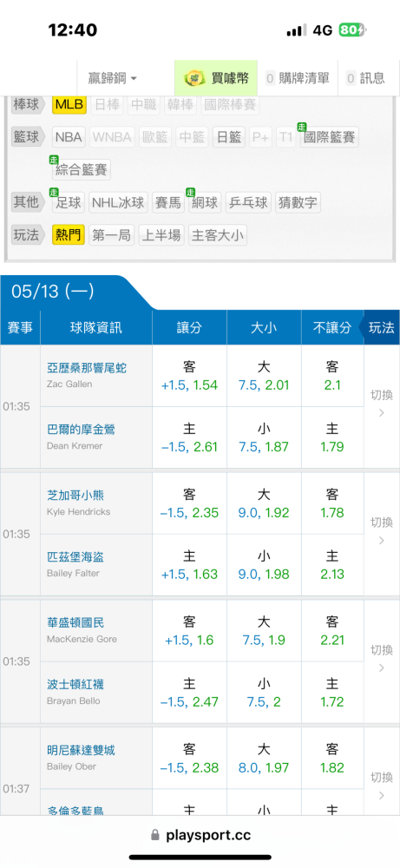Pick 主 1.72 moneyline for Red Sox
The image size is (400, 868).
[332, 692]
